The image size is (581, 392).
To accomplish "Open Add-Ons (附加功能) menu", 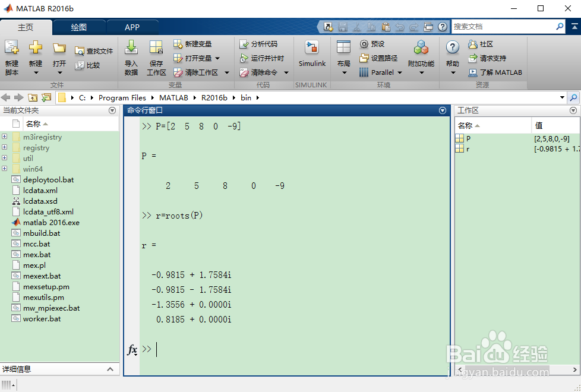I will (421, 58).
